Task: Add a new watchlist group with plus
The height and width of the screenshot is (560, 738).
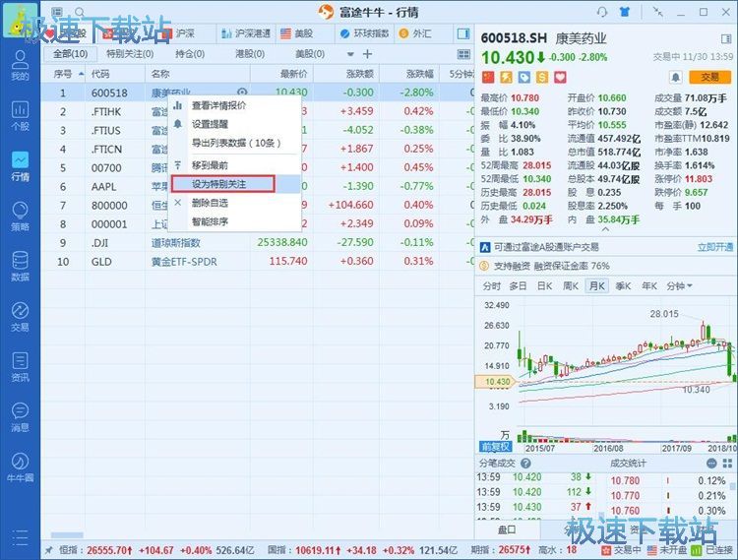Action: (367, 54)
